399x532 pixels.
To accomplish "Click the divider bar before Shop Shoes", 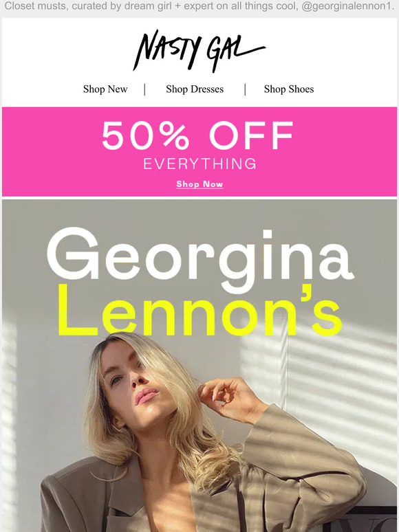I will pyautogui.click(x=245, y=89).
